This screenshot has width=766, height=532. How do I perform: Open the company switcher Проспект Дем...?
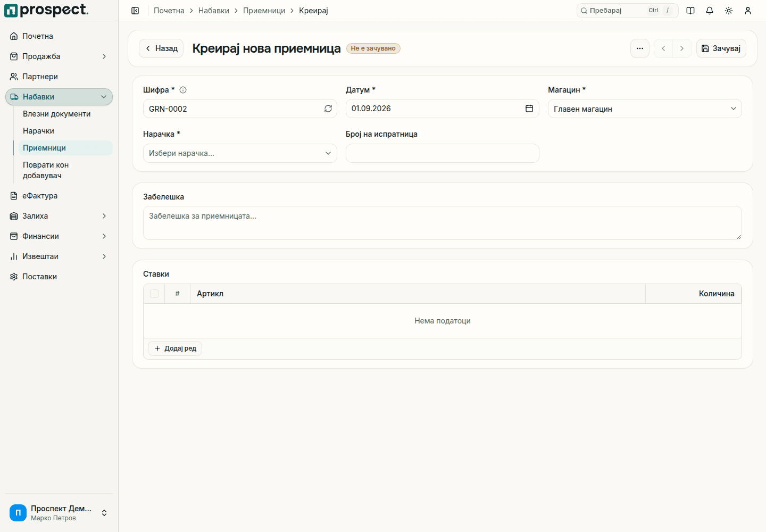pos(59,513)
